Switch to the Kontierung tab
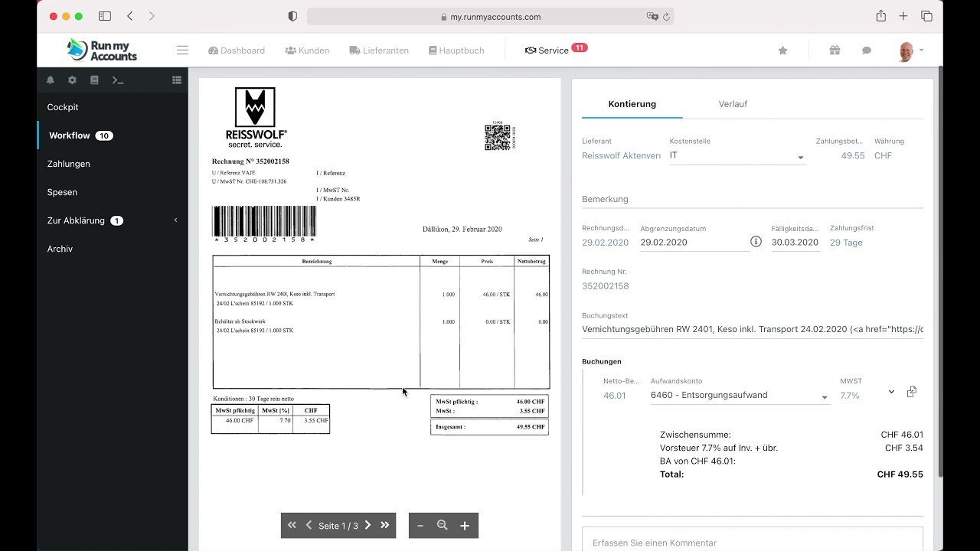This screenshot has height=551, width=980. 632,104
